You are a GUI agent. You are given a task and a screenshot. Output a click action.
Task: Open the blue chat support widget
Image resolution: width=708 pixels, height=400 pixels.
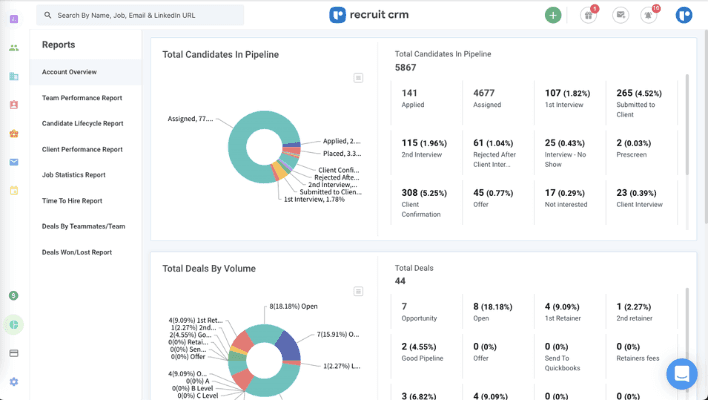coord(682,374)
